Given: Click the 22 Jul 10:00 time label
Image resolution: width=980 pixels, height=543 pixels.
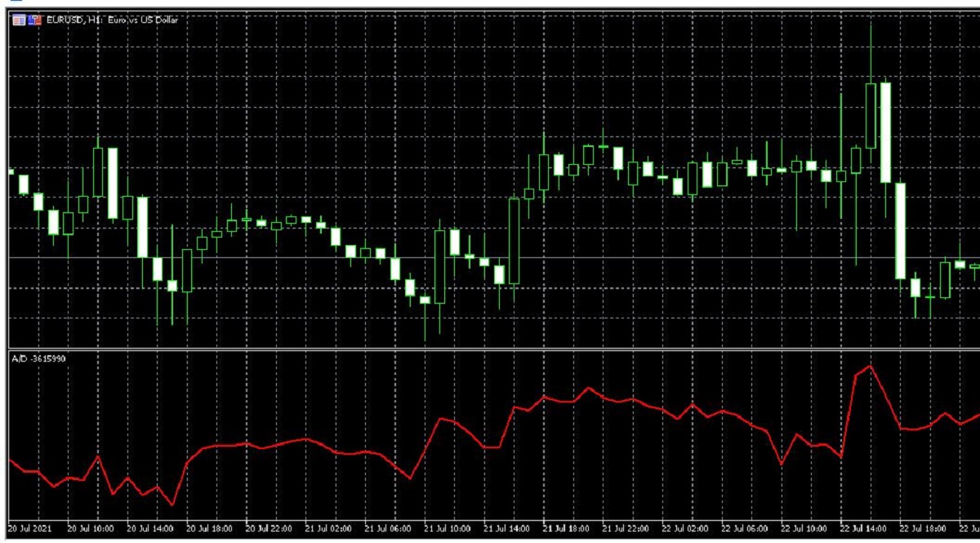Looking at the screenshot, I should coord(806,529).
